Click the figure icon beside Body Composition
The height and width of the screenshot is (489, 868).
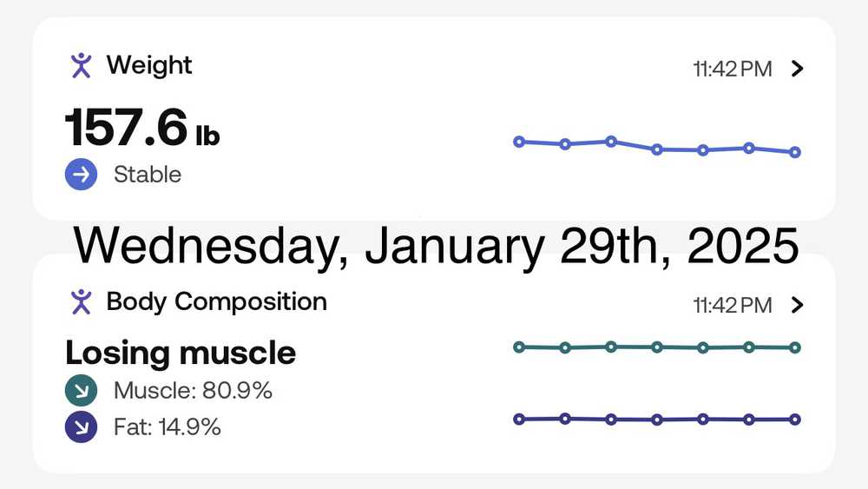click(x=81, y=301)
